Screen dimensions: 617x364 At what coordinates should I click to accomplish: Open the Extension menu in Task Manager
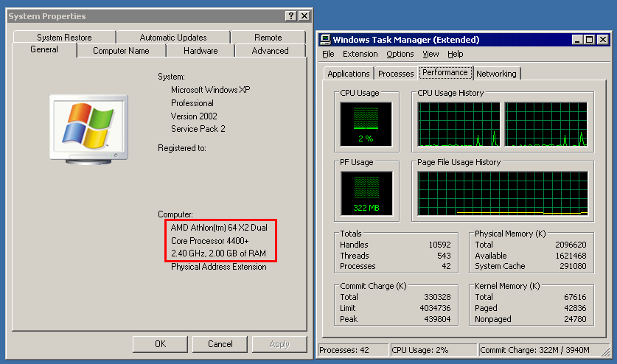360,54
